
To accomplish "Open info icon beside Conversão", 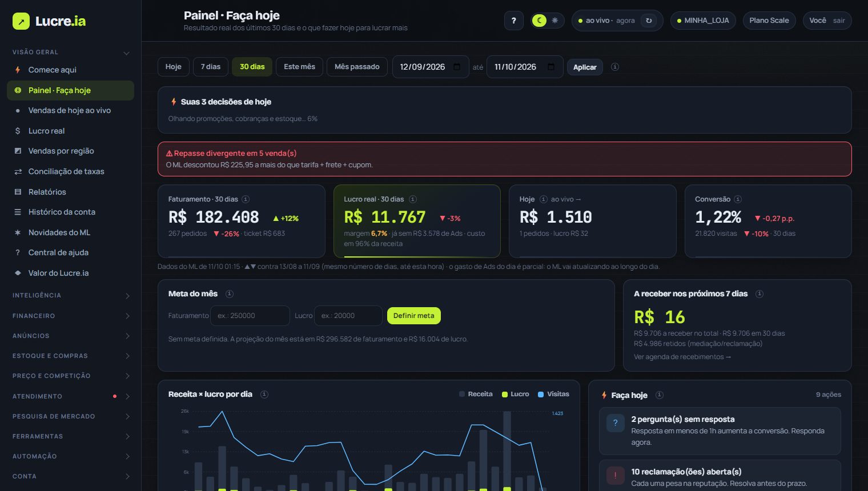I will [x=738, y=199].
